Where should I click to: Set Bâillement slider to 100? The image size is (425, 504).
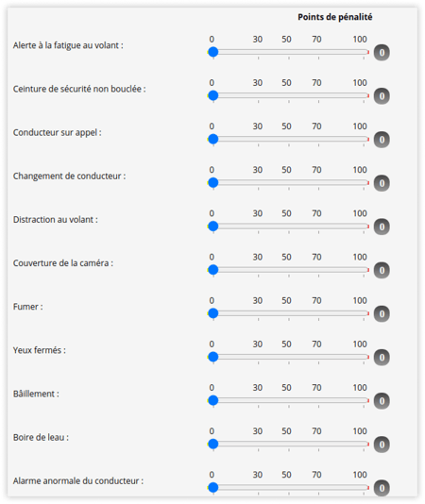[x=364, y=400]
